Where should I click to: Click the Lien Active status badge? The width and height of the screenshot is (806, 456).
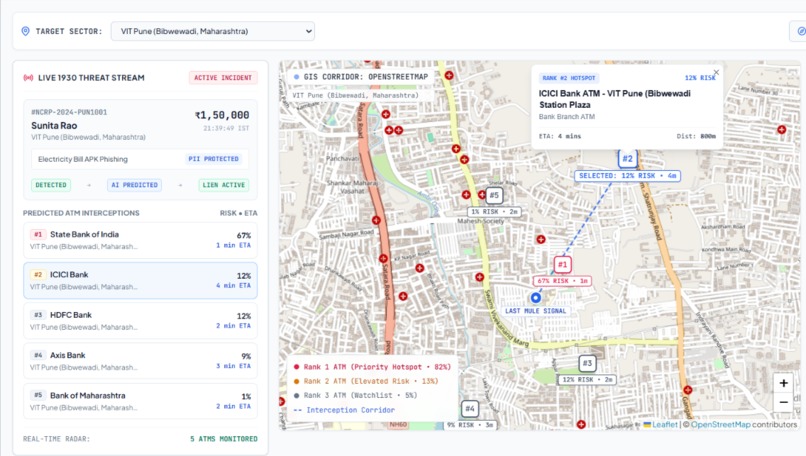pyautogui.click(x=224, y=185)
